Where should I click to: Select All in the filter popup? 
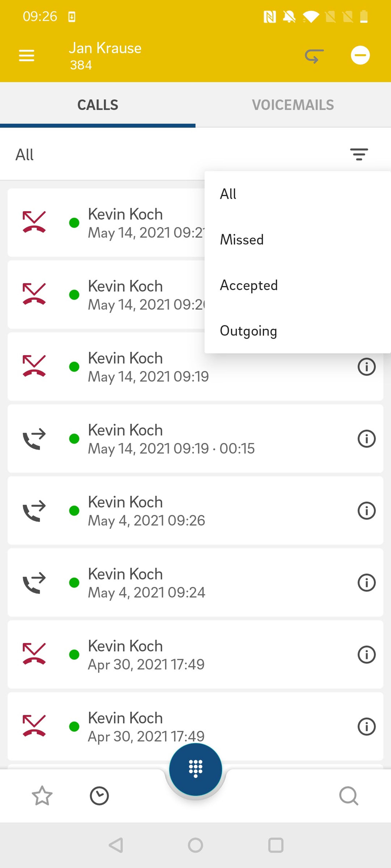[228, 194]
